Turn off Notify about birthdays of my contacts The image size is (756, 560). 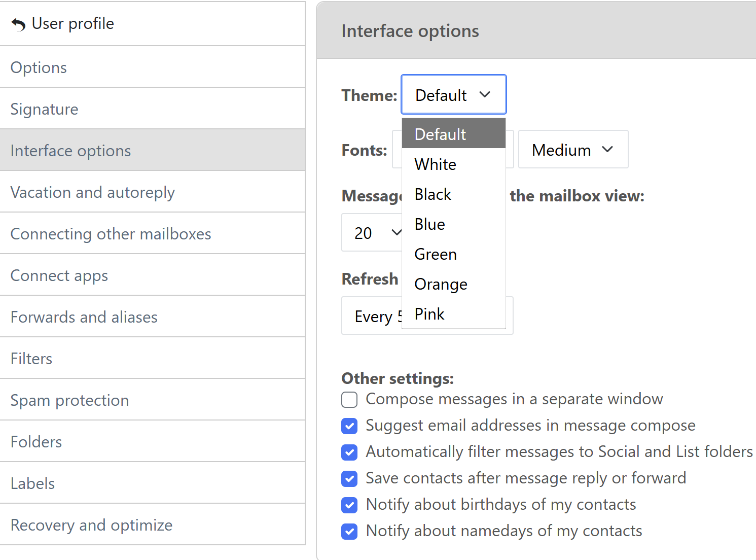tap(349, 505)
